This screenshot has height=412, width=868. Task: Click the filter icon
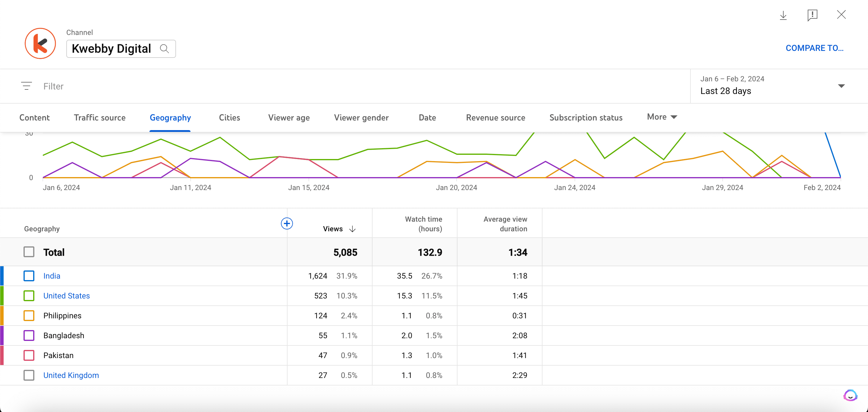(27, 86)
